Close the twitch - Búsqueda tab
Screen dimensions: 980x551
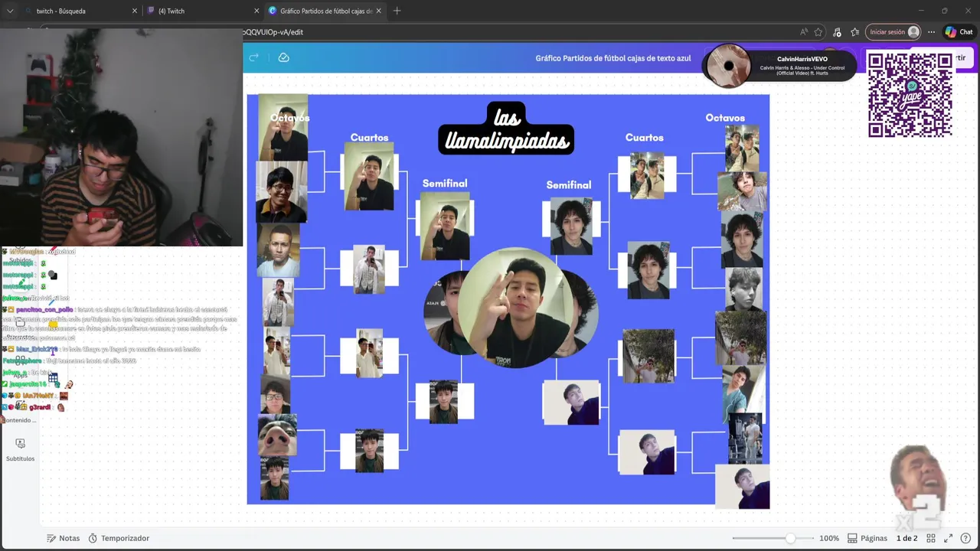135,11
